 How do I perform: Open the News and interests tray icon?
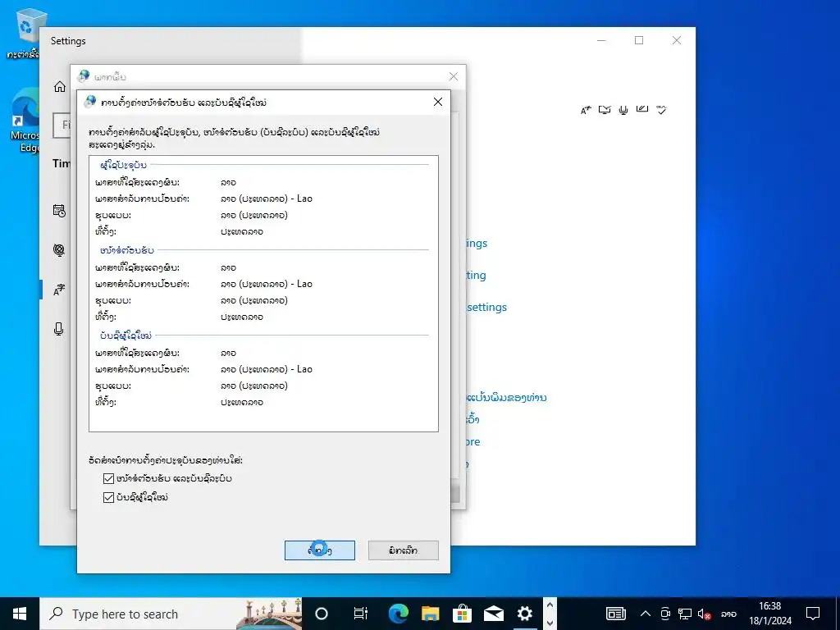coord(615,614)
